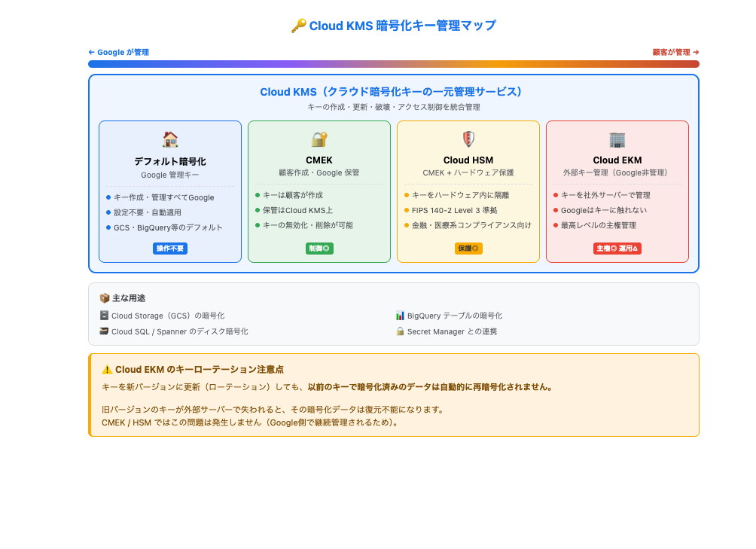
Task: Click the warning triangle icon in the EKM notice
Action: pos(107,370)
